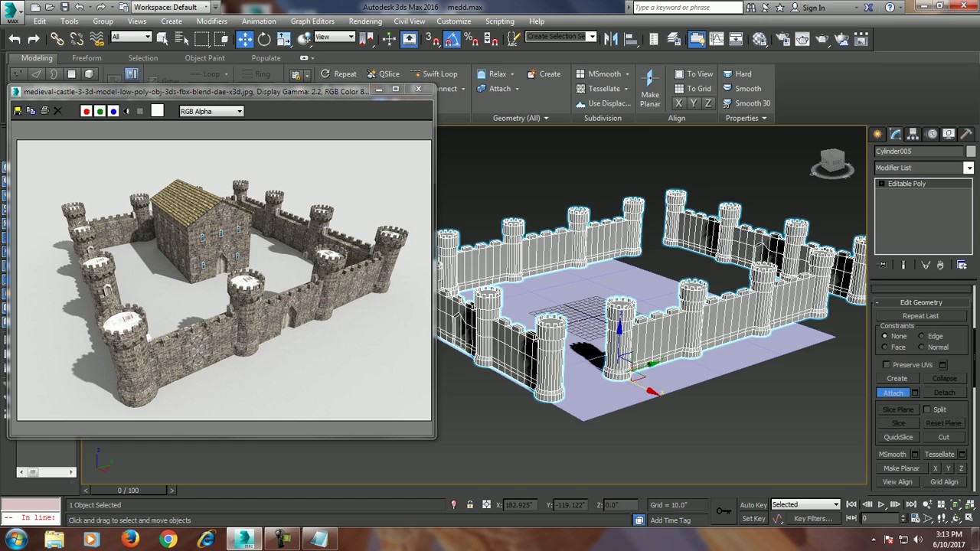
Task: Select the Edge constraint radio button
Action: (921, 336)
